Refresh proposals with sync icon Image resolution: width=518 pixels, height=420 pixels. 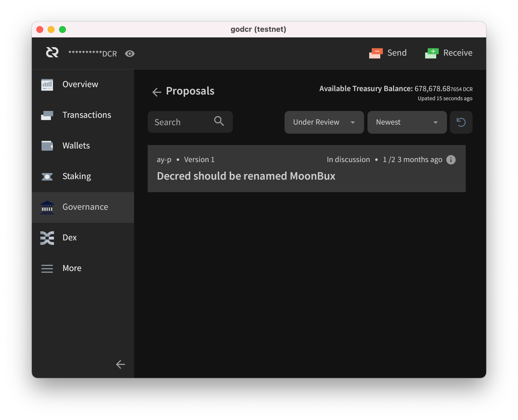(461, 122)
